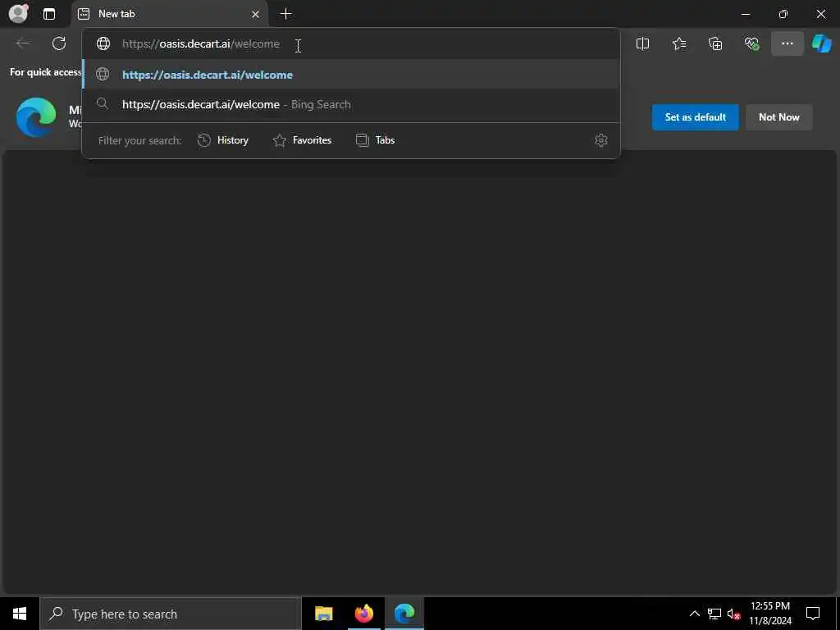The width and height of the screenshot is (840, 630).
Task: Go back with the back arrow
Action: point(23,43)
